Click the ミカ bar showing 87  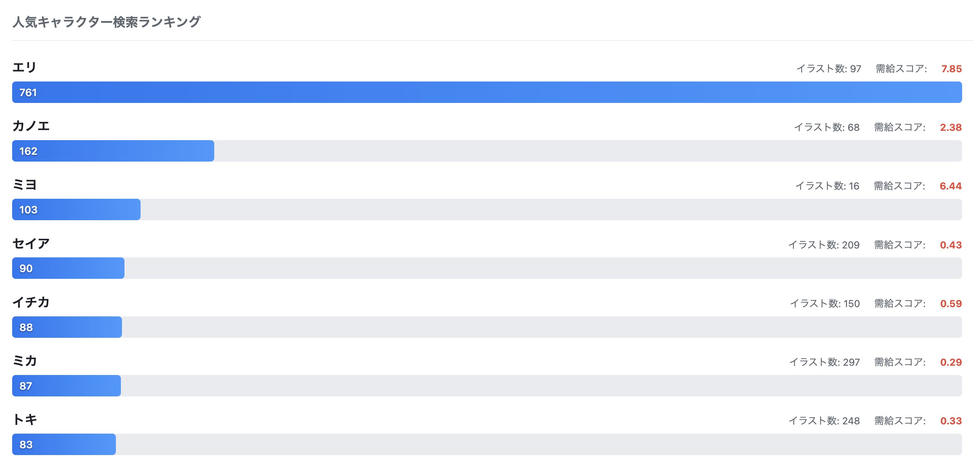coord(66,386)
